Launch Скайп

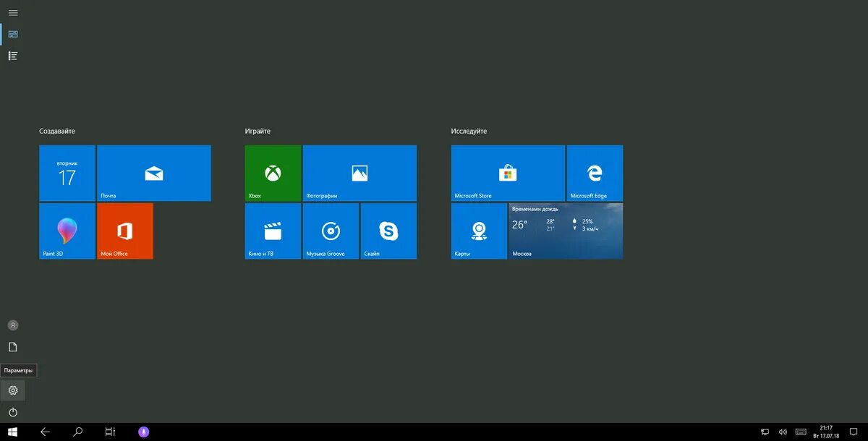point(388,231)
